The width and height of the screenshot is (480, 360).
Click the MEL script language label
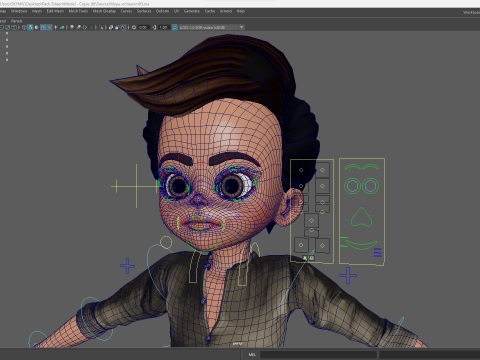pyautogui.click(x=252, y=355)
